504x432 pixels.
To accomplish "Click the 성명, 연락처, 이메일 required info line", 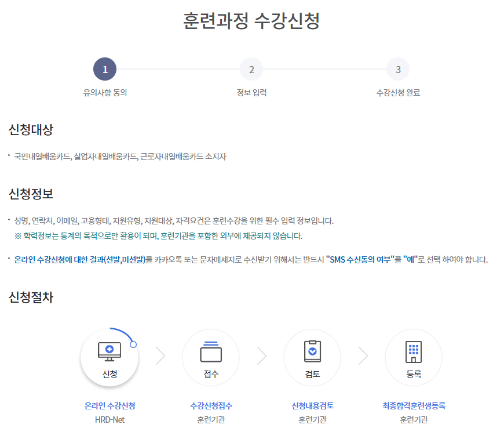I will click(x=174, y=221).
